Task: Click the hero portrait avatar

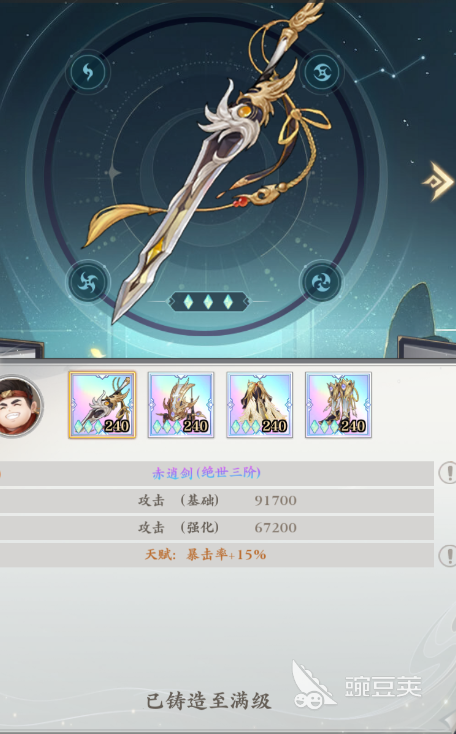Action: pos(19,405)
